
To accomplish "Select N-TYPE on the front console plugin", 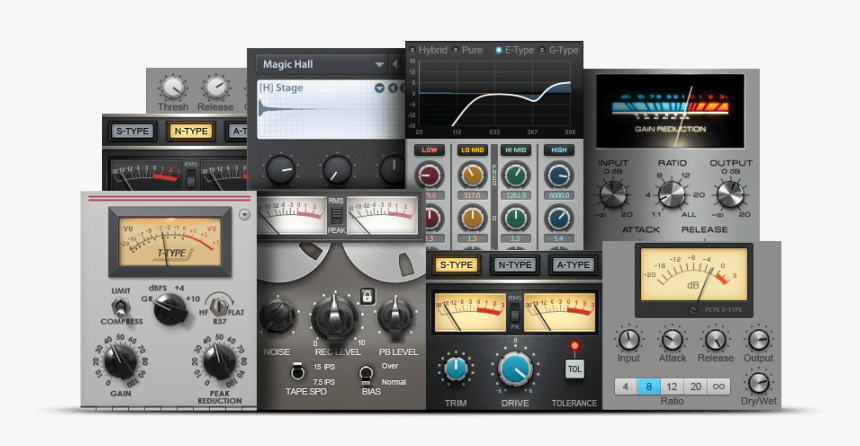I will [514, 265].
